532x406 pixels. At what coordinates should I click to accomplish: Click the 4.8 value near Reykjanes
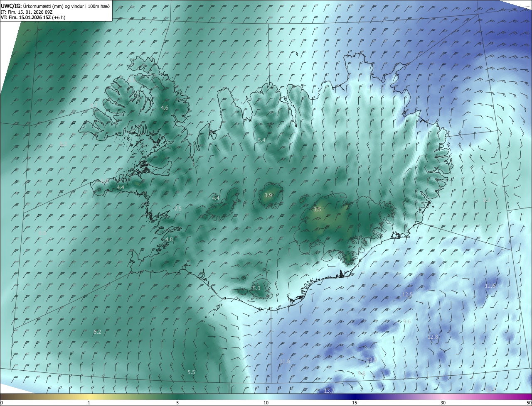pyautogui.click(x=169, y=240)
